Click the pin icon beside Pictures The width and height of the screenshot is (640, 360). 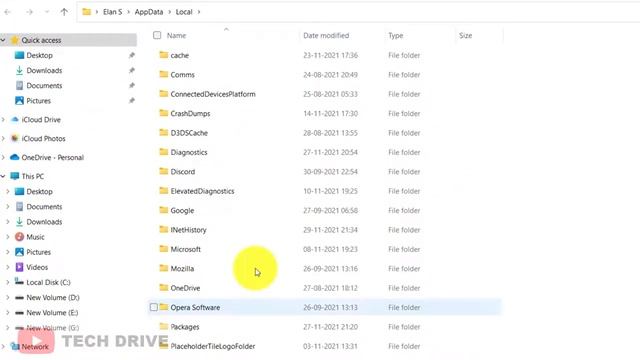coord(131,100)
